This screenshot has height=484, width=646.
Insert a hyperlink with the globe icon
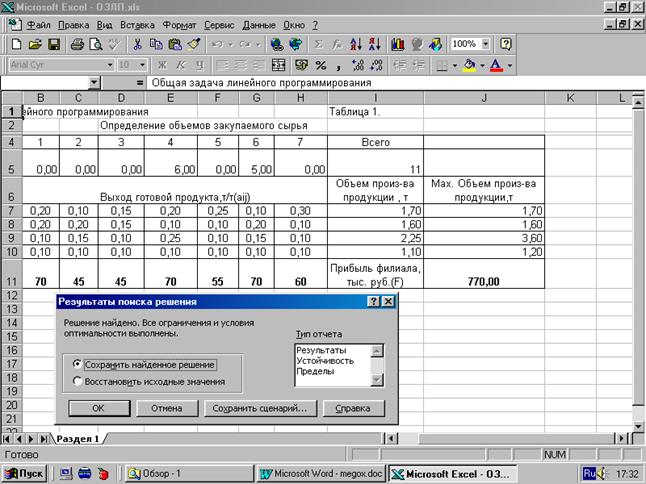[277, 44]
